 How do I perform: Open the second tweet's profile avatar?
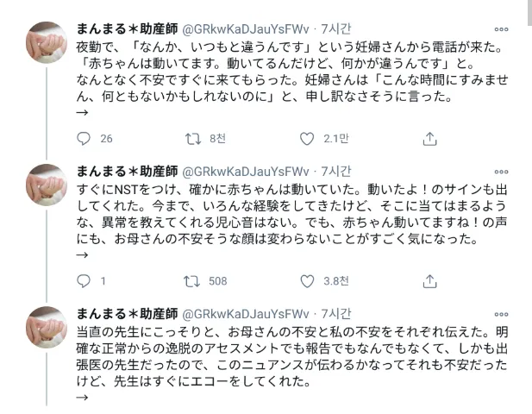(47, 185)
